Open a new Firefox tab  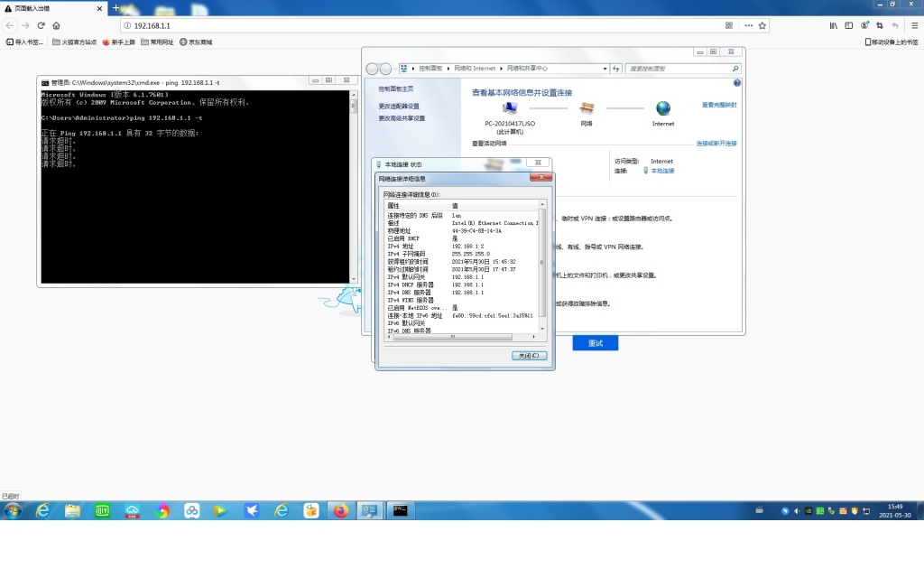[115, 7]
